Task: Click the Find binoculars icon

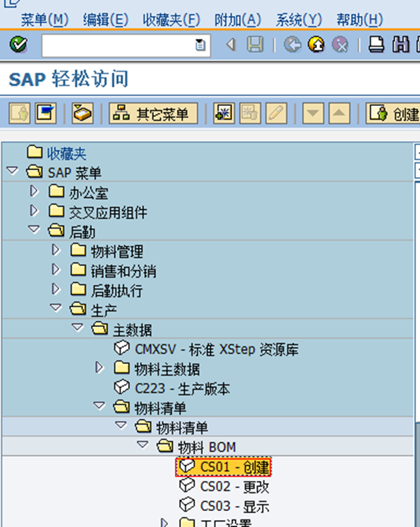Action: click(x=401, y=45)
